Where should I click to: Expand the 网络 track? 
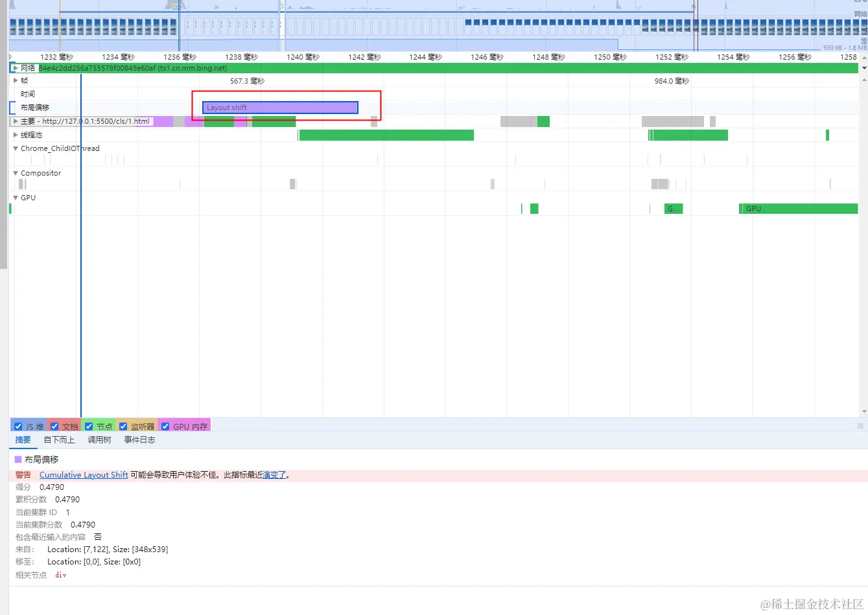point(16,68)
